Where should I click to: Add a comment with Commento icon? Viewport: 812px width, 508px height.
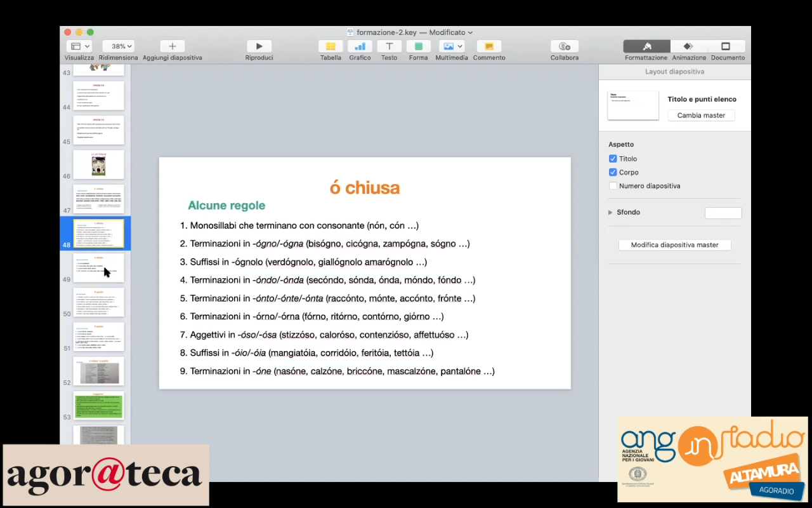coord(489,46)
